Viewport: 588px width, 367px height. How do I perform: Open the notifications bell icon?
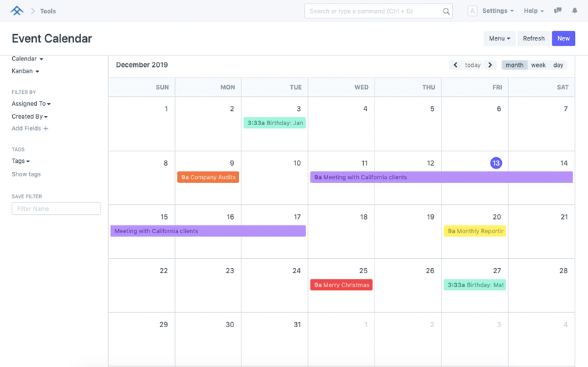574,11
